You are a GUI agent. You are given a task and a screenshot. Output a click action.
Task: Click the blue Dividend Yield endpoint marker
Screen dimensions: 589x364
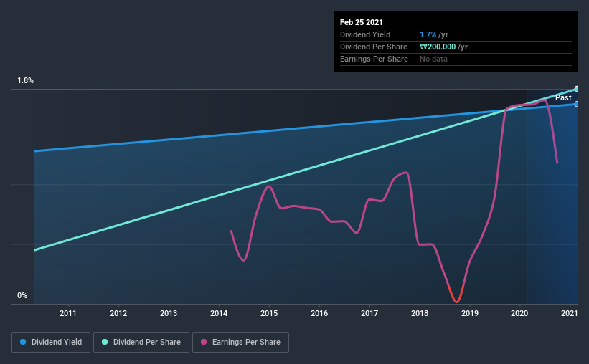pyautogui.click(x=576, y=104)
